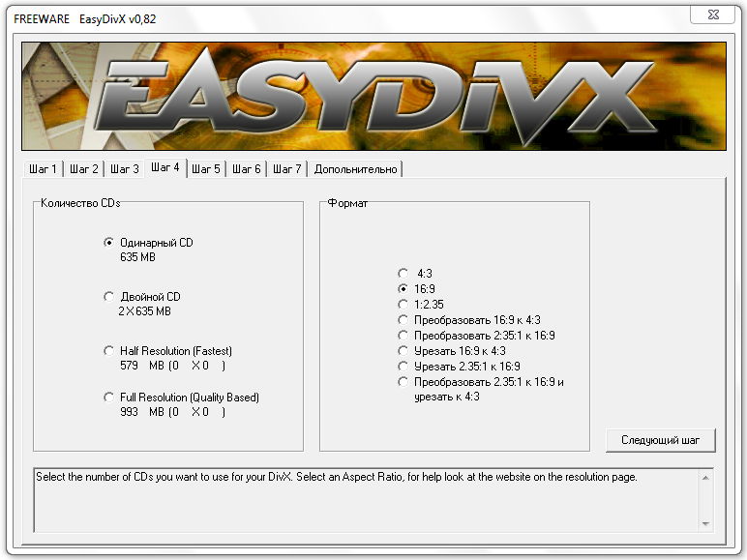Select the Шаг 4 tab
The image size is (747, 560).
coord(165,167)
